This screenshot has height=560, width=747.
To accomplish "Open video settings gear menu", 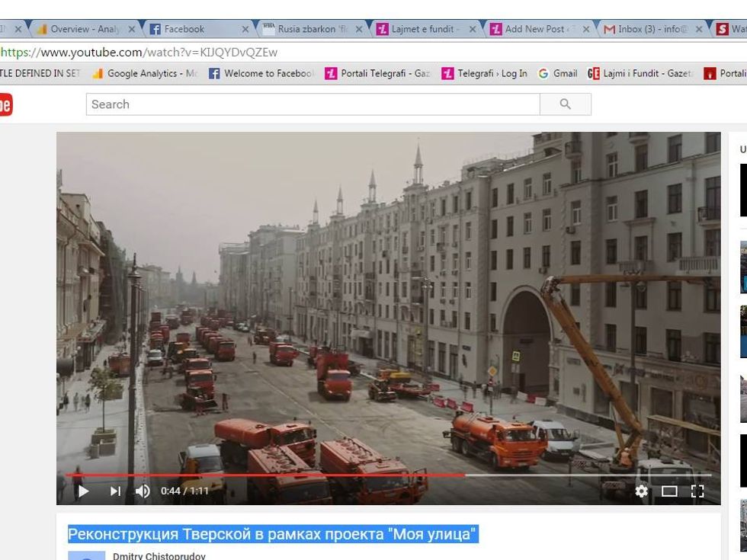I will tap(641, 491).
